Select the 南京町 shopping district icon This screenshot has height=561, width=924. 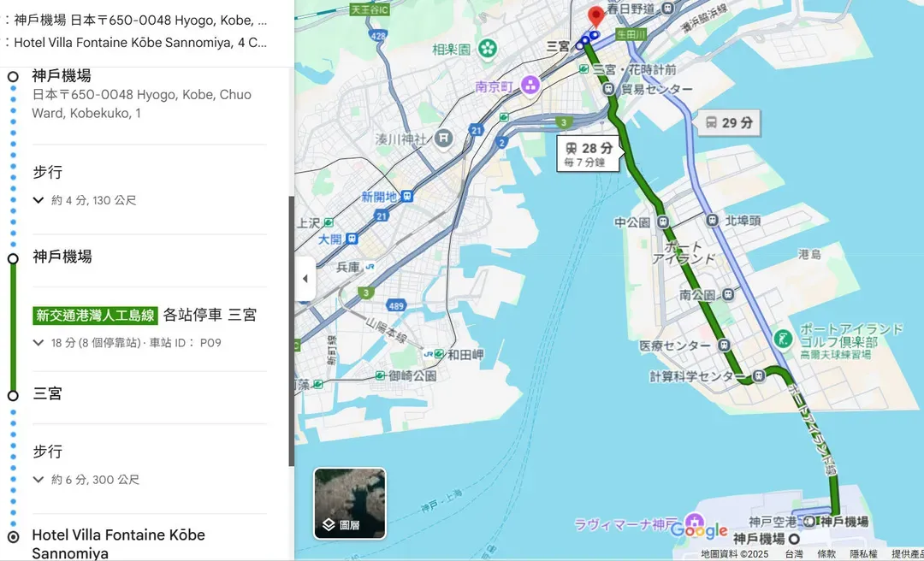pyautogui.click(x=530, y=86)
